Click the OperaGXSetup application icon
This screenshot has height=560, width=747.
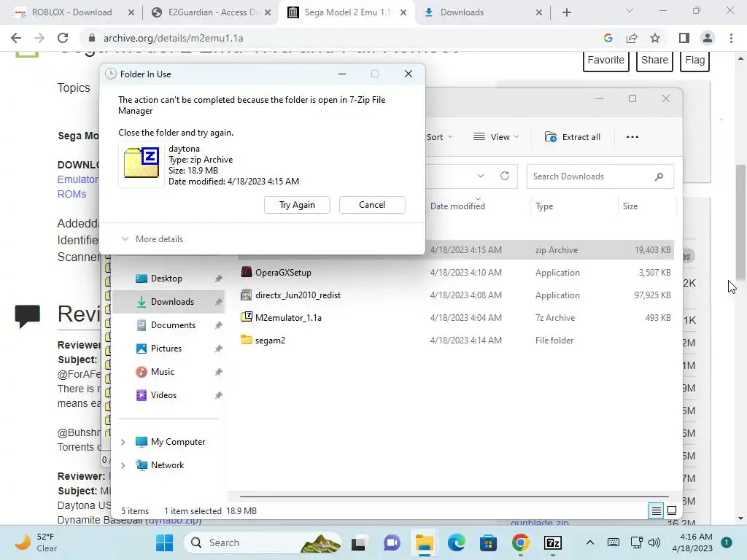coord(247,273)
